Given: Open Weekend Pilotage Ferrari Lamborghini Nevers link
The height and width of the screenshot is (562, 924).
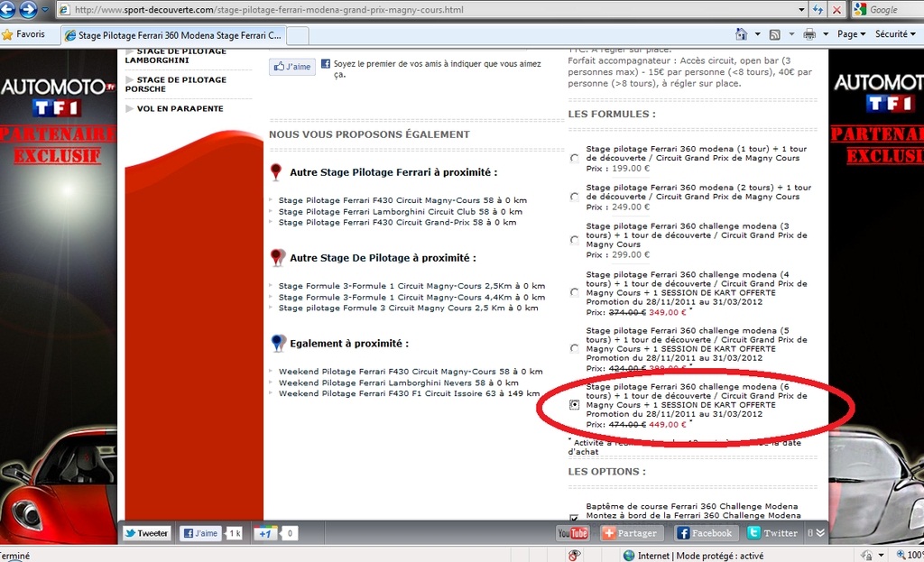Looking at the screenshot, I should (398, 382).
